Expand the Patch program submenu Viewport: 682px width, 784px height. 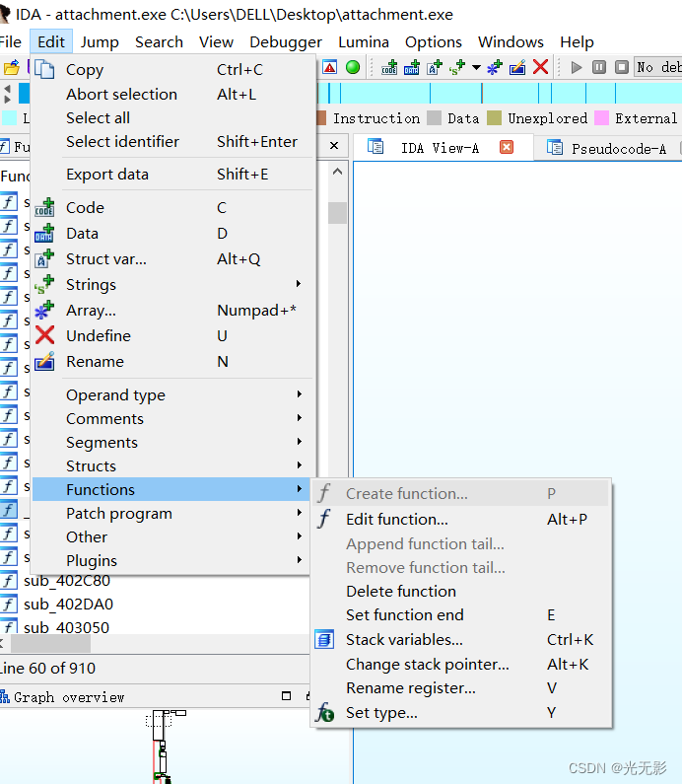(x=171, y=513)
